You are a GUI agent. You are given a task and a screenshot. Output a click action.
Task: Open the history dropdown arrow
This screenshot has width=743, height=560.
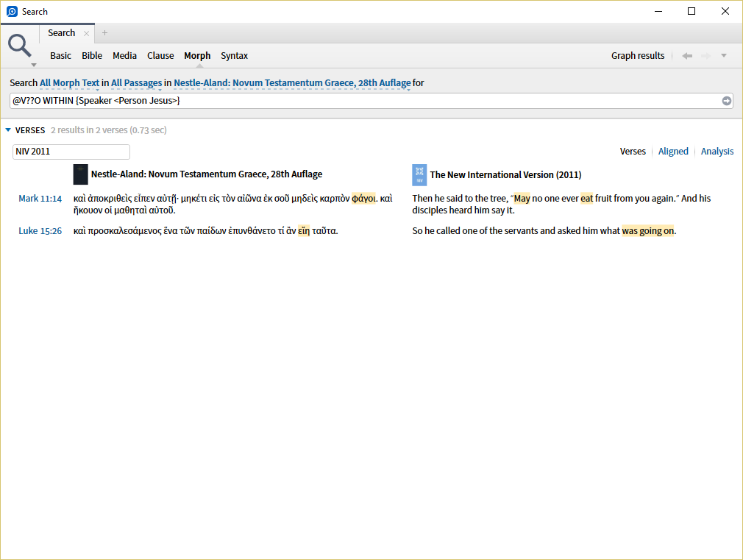click(724, 55)
